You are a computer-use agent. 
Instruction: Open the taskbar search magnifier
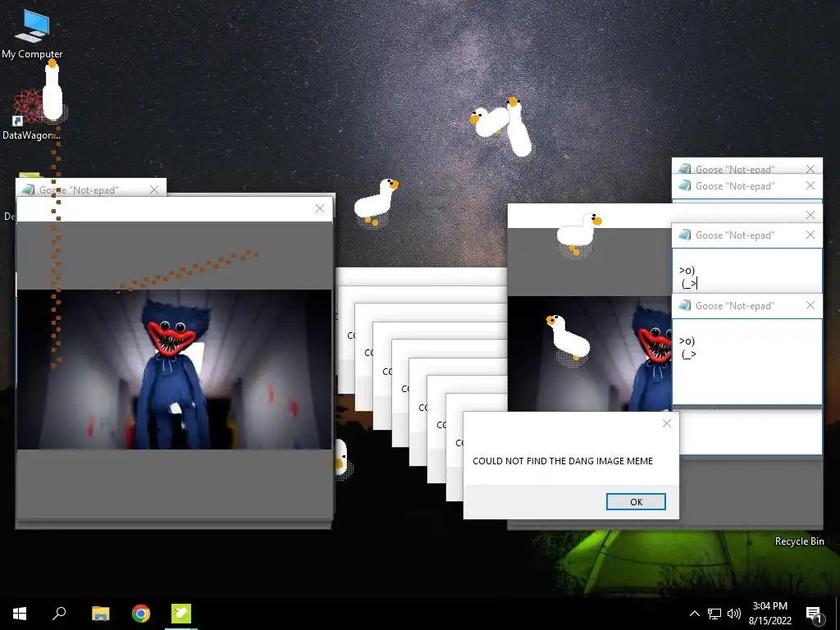tap(59, 613)
